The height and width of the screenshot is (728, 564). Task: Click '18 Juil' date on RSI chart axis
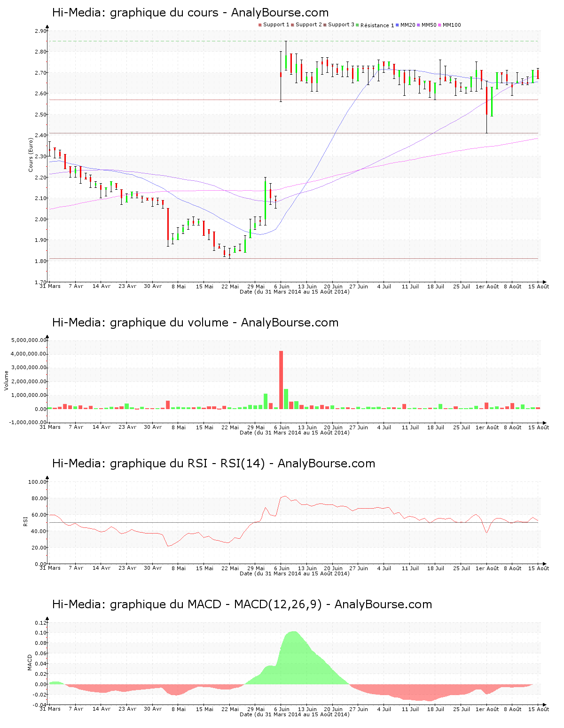click(x=436, y=568)
